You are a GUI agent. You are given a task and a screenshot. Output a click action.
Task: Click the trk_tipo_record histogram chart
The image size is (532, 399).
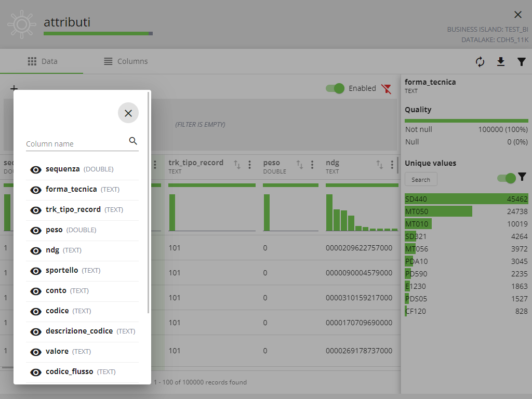point(212,212)
